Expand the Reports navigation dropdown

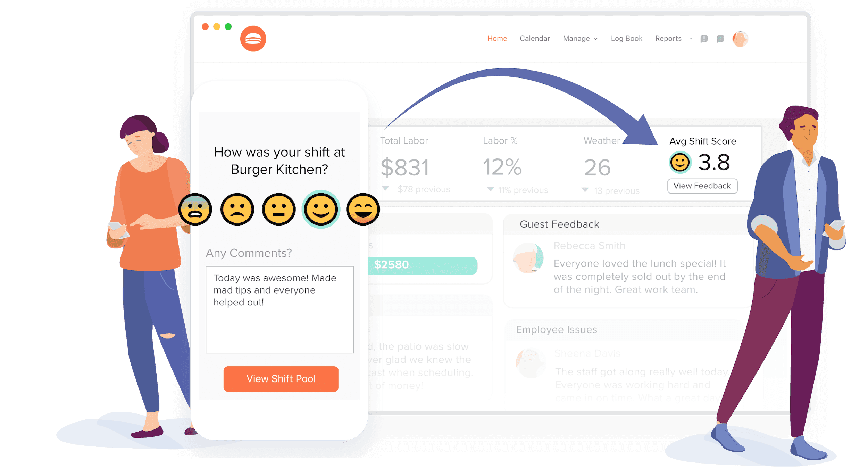(x=668, y=39)
